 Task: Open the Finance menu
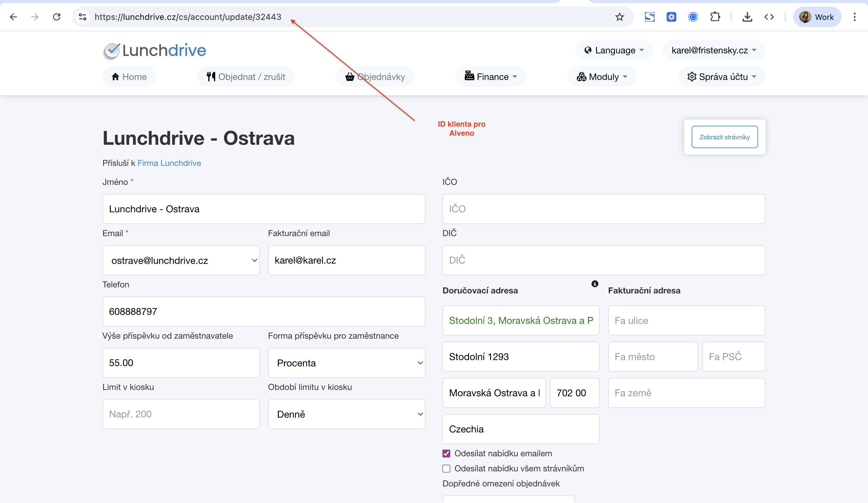(490, 77)
